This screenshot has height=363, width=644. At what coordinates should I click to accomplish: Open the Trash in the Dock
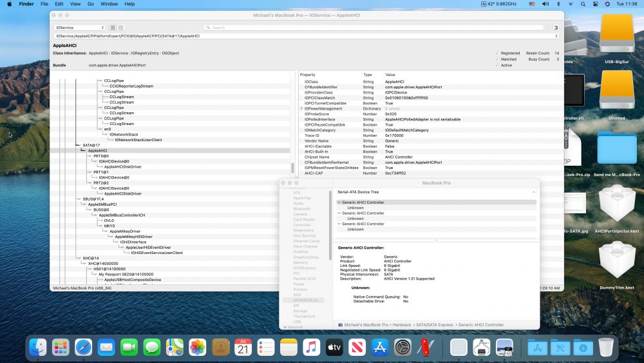click(606, 348)
